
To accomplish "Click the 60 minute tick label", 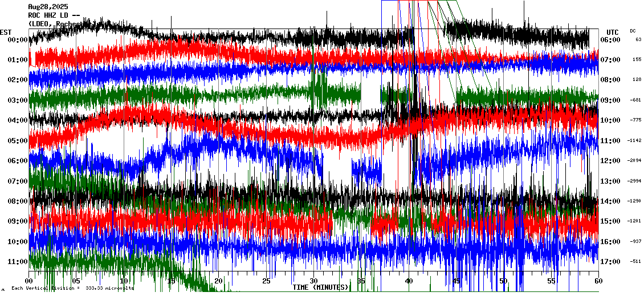I will pyautogui.click(x=598, y=281).
